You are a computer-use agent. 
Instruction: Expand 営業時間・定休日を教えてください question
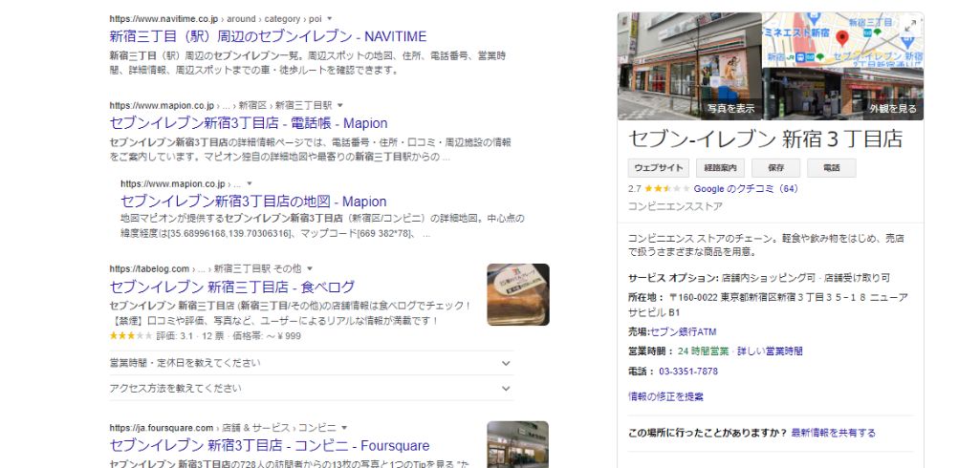pyautogui.click(x=312, y=363)
